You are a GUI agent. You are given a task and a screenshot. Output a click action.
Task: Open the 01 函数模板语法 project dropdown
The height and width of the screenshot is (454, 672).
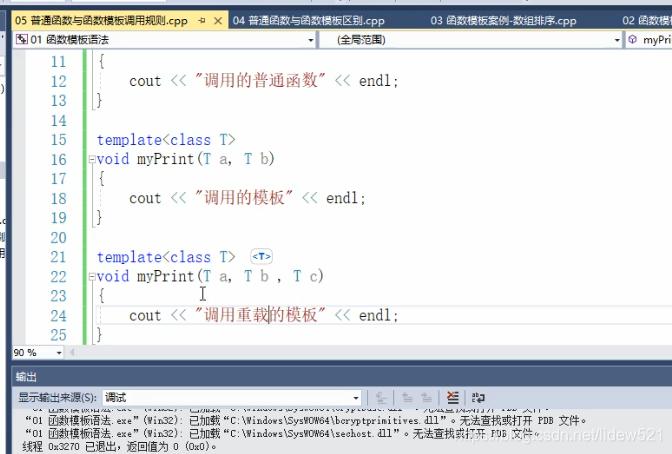(x=311, y=40)
